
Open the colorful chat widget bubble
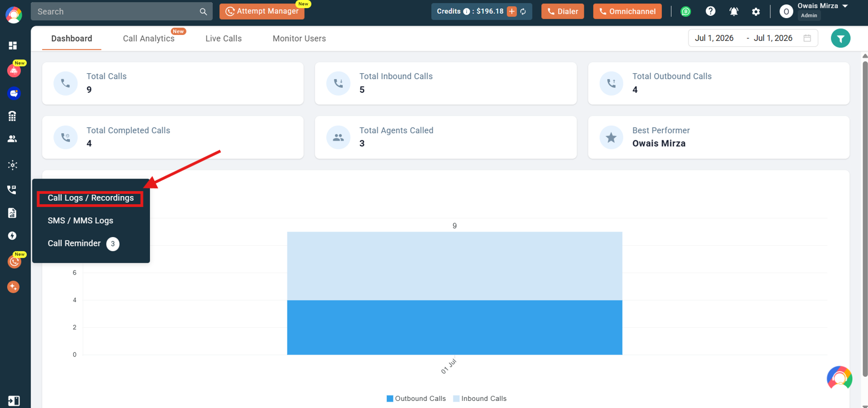click(839, 378)
